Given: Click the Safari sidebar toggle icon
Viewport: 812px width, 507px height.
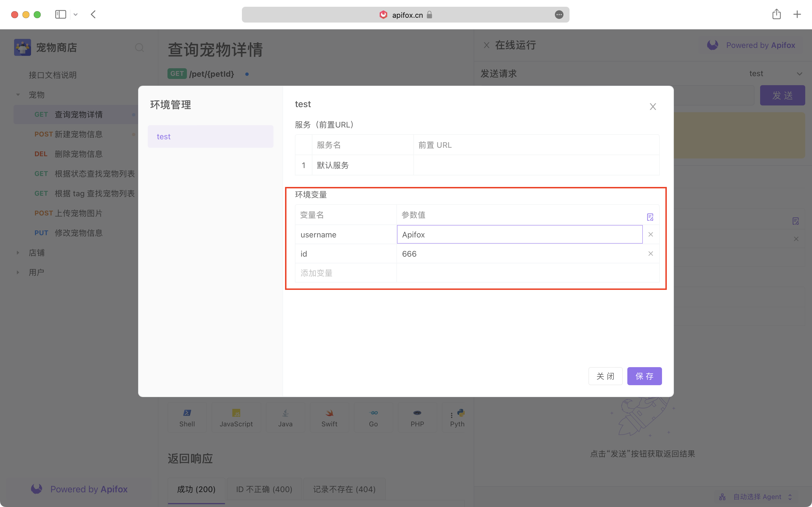Looking at the screenshot, I should (x=61, y=14).
